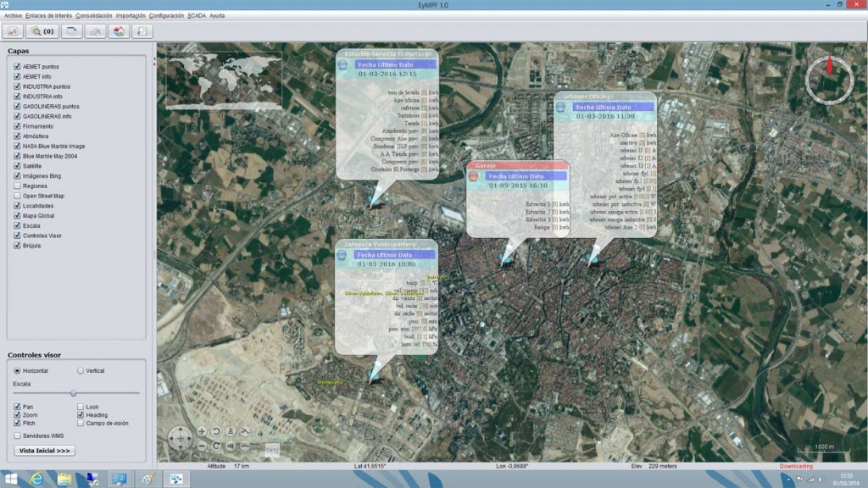Open the SCADA menu

click(197, 15)
